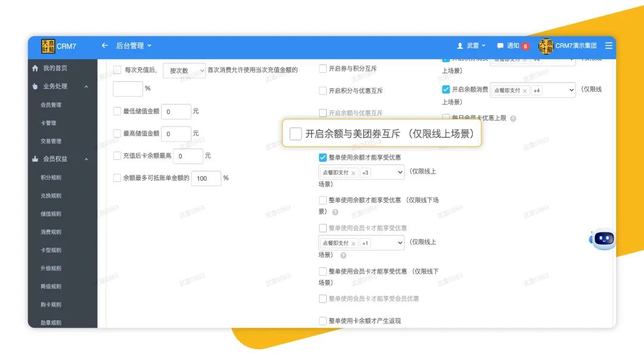The width and height of the screenshot is (644, 364).
Task: Expand the 开启余额消费 scene selector
Action: [x=571, y=90]
